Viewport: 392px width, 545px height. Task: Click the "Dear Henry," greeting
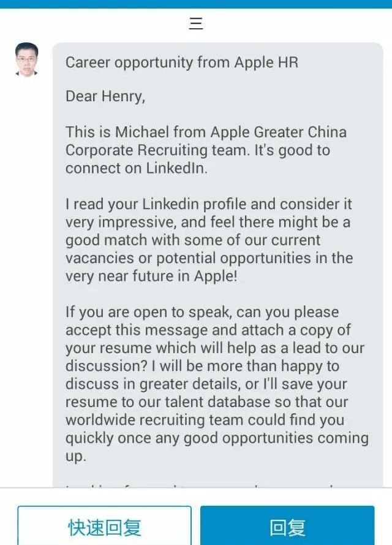click(105, 97)
